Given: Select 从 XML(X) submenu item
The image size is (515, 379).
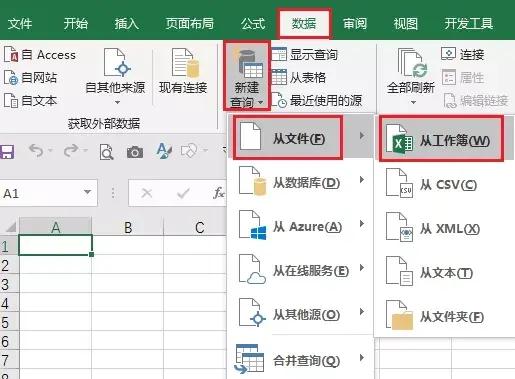Looking at the screenshot, I should coord(445,228).
